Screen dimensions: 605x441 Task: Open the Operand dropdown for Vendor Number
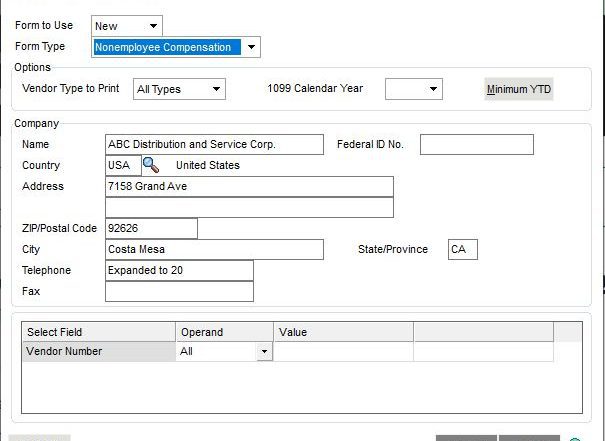click(264, 352)
